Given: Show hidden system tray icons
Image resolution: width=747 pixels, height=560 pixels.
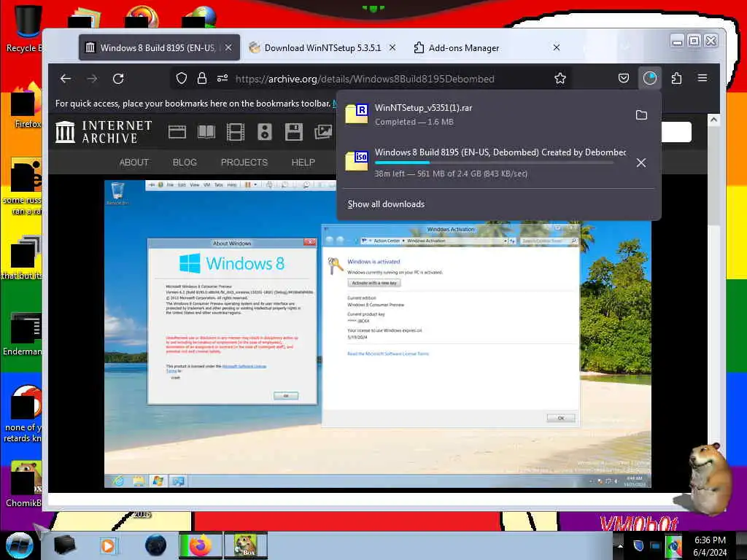Looking at the screenshot, I should [620, 545].
